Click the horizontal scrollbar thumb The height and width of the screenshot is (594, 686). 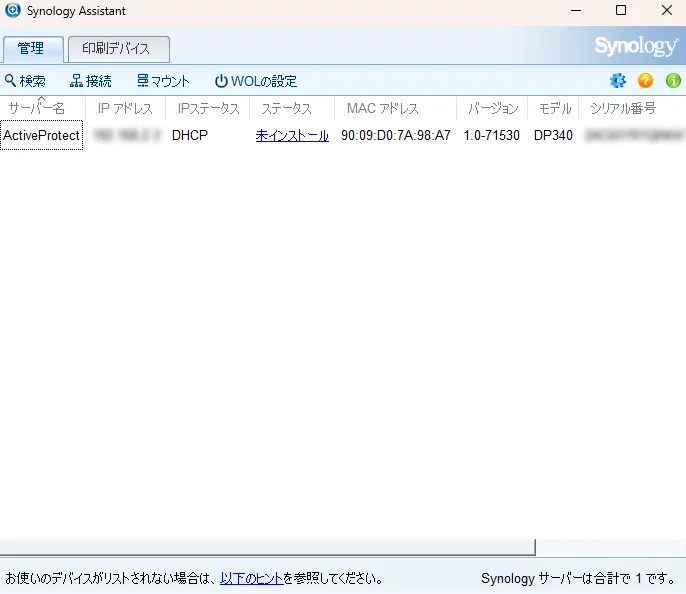pos(268,548)
